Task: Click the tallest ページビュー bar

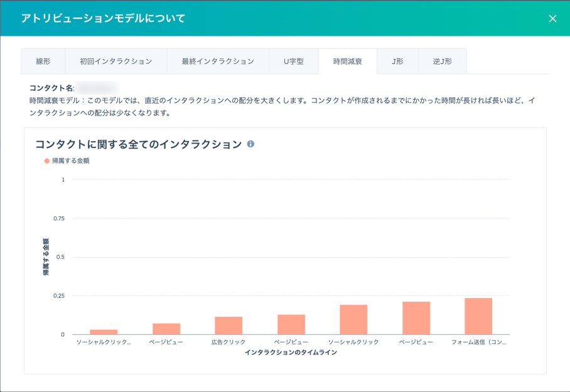Action: click(416, 319)
